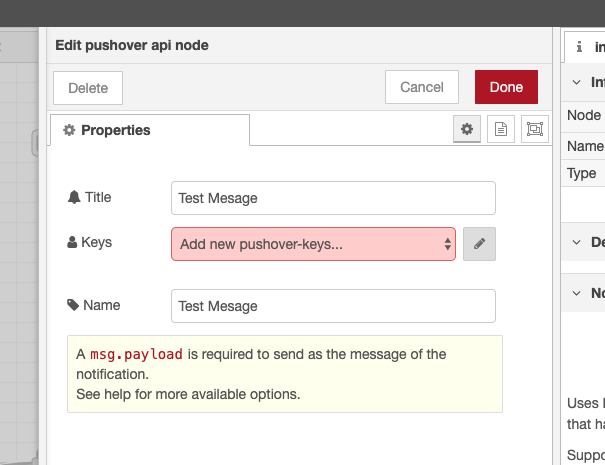Click the pencil edit button beside Keys

pos(479,244)
